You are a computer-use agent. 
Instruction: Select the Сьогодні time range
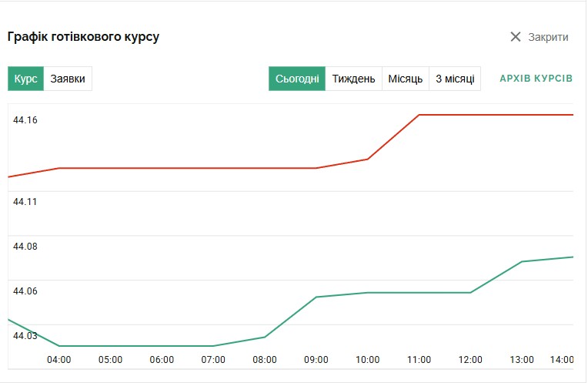pyautogui.click(x=297, y=79)
